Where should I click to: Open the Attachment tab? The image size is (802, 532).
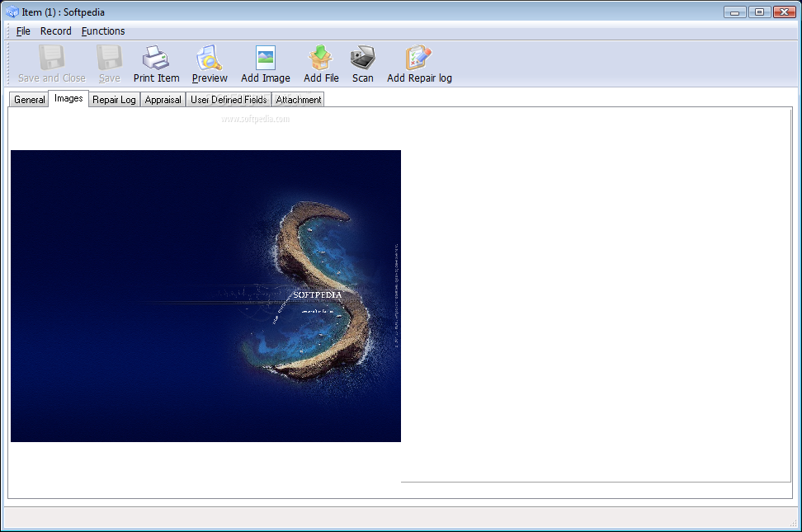pos(298,100)
